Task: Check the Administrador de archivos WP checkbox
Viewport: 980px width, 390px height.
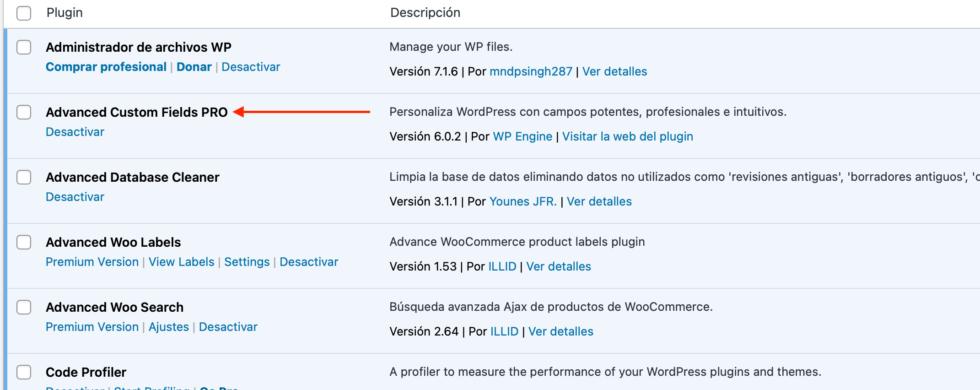Action: (x=24, y=47)
